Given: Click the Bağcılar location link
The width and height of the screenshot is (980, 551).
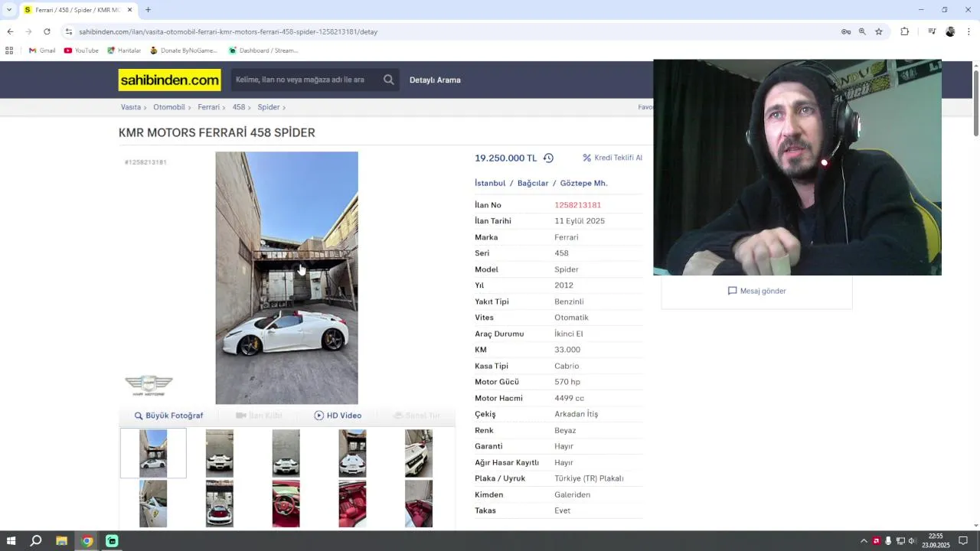Looking at the screenshot, I should [533, 183].
